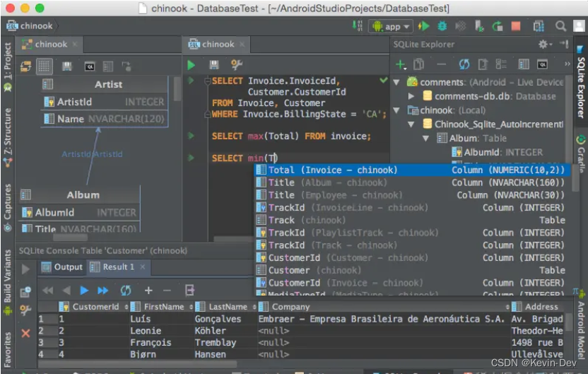588x374 pixels.
Task: Choose Title (Album - chinook) completion
Action: tap(412, 182)
